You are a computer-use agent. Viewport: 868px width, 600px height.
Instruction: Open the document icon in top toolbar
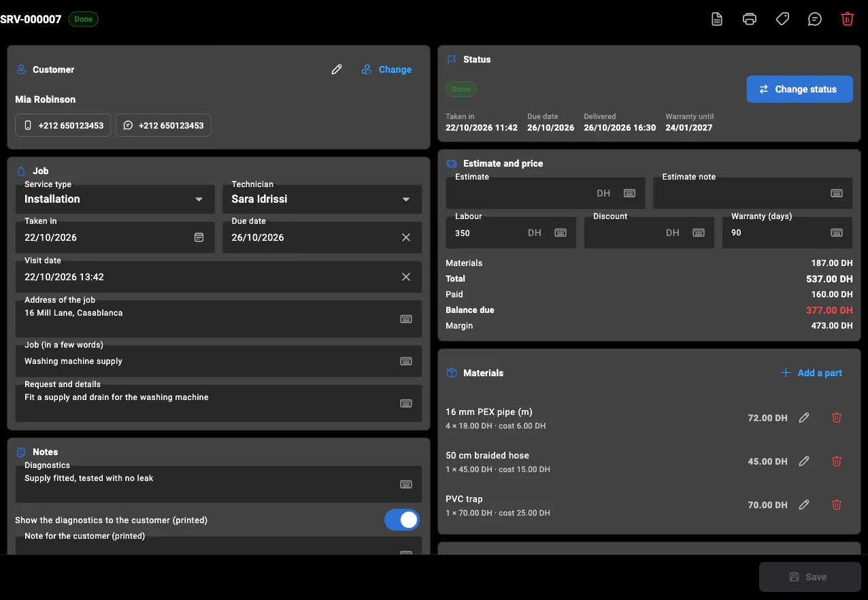point(717,19)
